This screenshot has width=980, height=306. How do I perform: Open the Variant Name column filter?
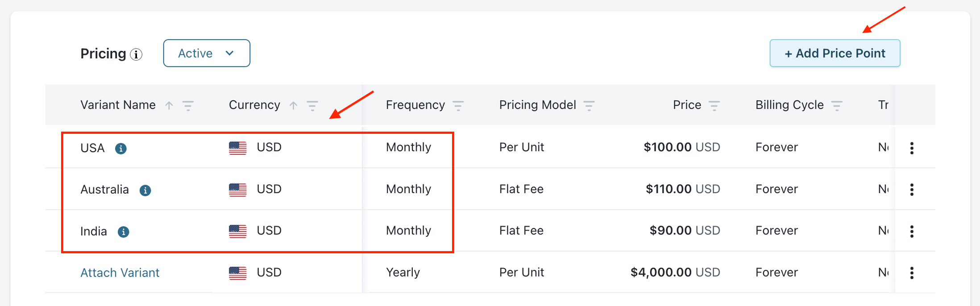(x=188, y=105)
